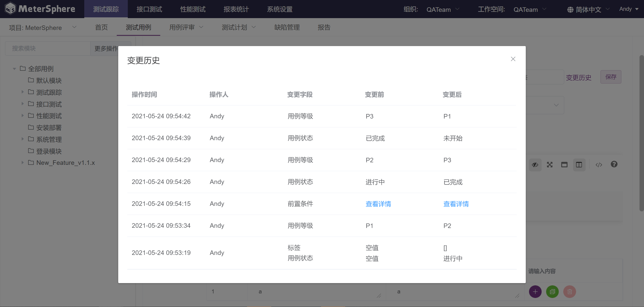
Task: Switch to 报表统计 top menu
Action: (x=236, y=9)
